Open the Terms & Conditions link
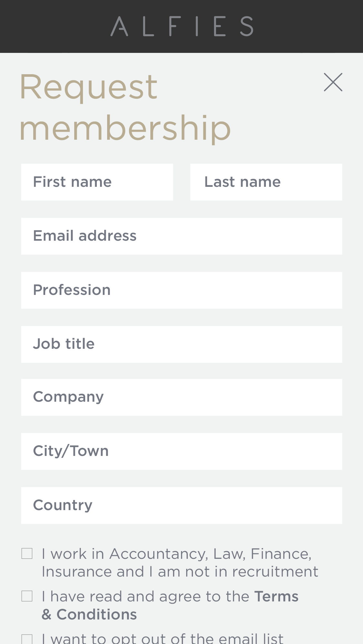 276,597
